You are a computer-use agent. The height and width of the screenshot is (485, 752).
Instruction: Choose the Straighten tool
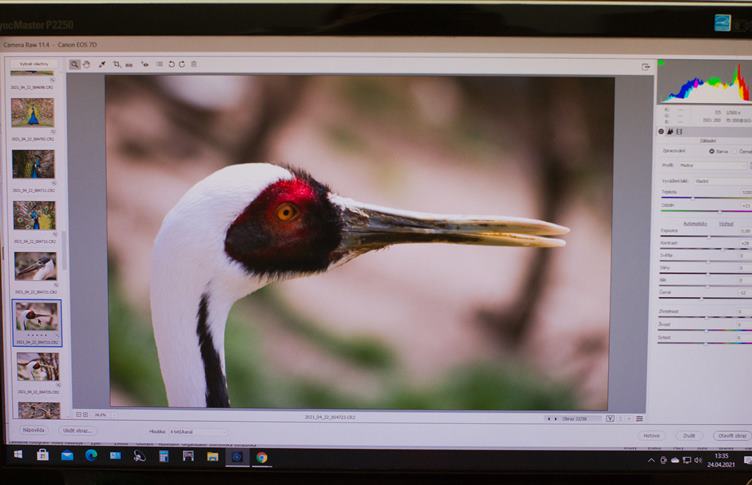click(129, 65)
